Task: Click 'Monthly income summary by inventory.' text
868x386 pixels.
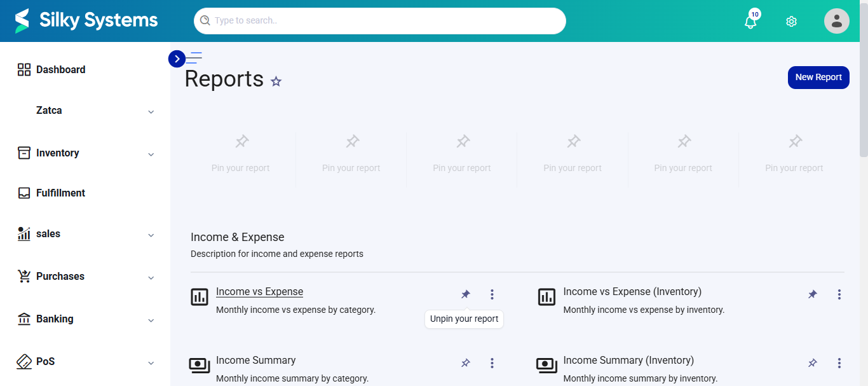Action: click(x=641, y=378)
